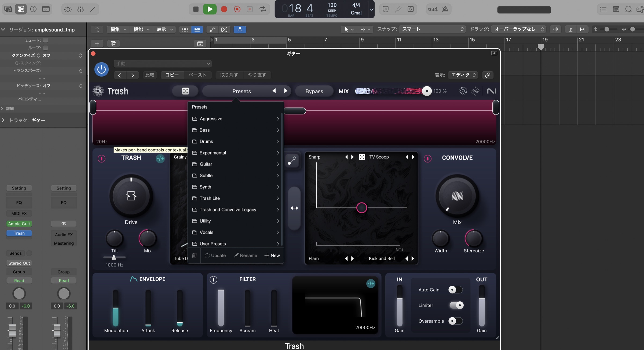Expand the Guitar preset folder
644x350 pixels.
point(236,164)
